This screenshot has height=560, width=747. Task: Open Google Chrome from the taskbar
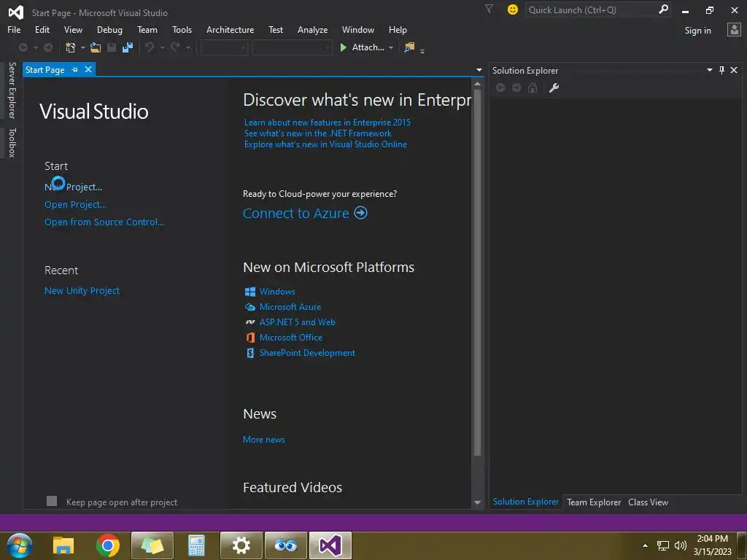coord(108,545)
